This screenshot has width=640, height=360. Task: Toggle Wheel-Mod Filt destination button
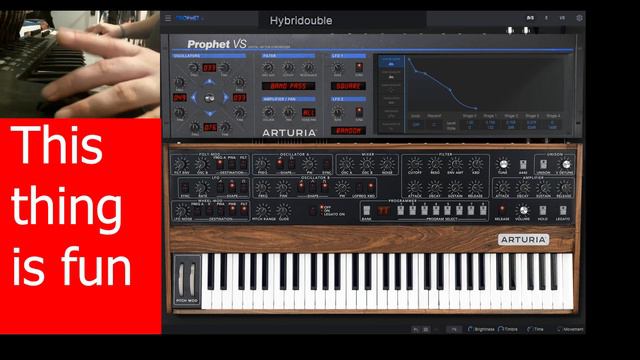(244, 210)
